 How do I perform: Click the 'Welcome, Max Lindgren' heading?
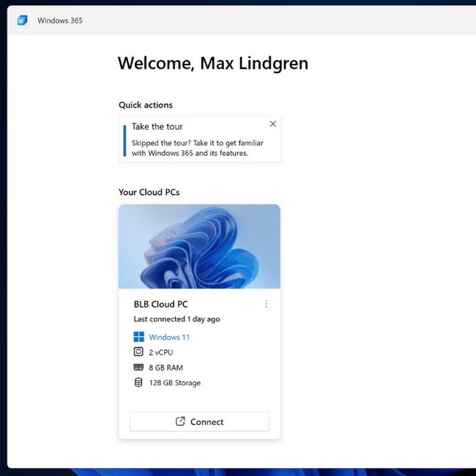click(213, 64)
